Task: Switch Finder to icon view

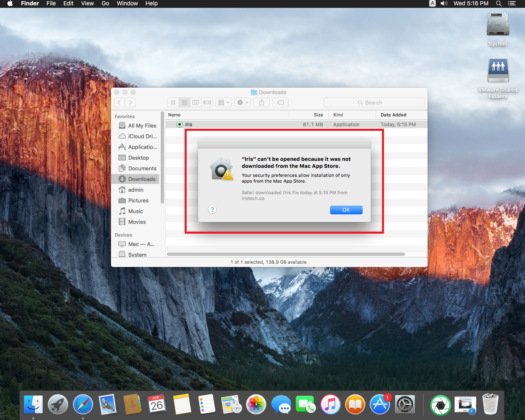Action: coord(173,102)
